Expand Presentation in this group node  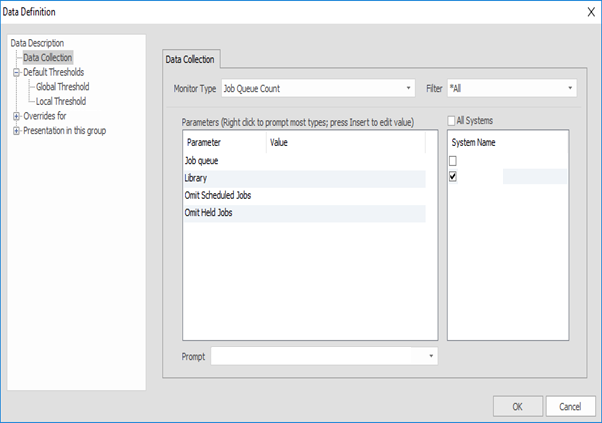click(x=16, y=131)
